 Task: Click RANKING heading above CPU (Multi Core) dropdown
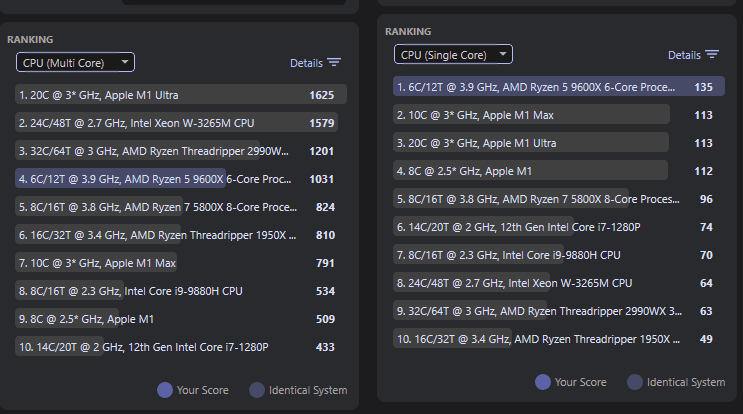tap(30, 39)
